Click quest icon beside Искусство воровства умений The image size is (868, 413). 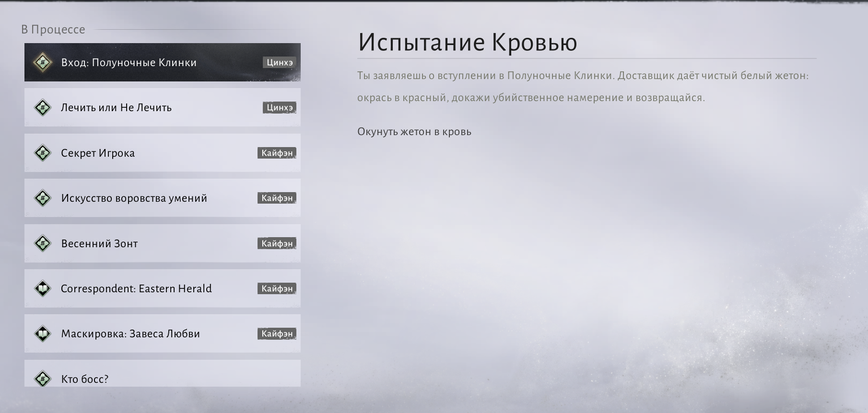[43, 198]
